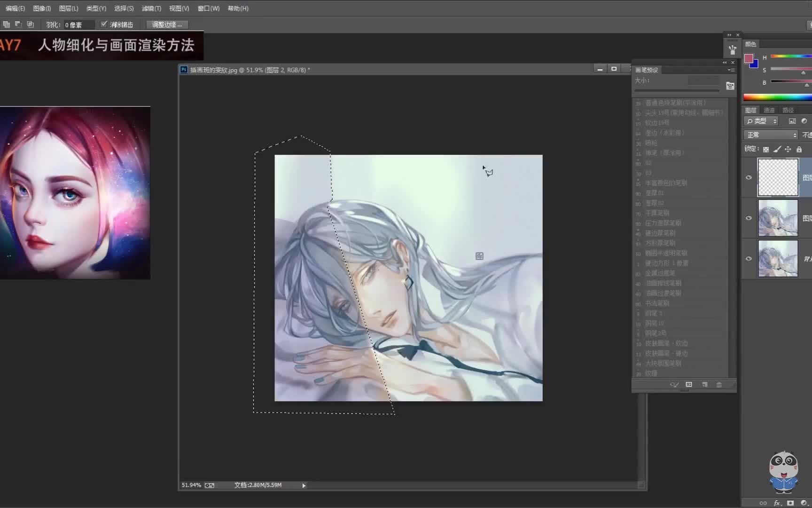This screenshot has width=812, height=508.
Task: Open the brush presets panel flyout menu
Action: (x=731, y=70)
